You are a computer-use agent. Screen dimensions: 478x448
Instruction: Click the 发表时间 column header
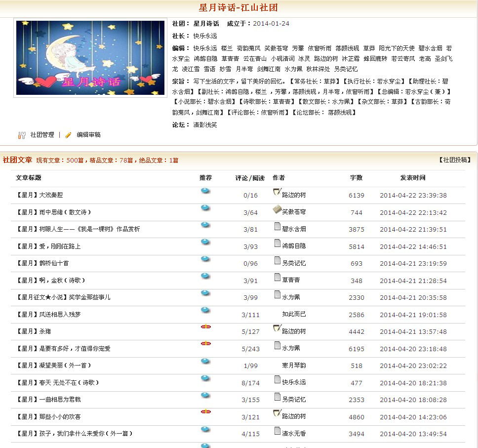(x=413, y=178)
